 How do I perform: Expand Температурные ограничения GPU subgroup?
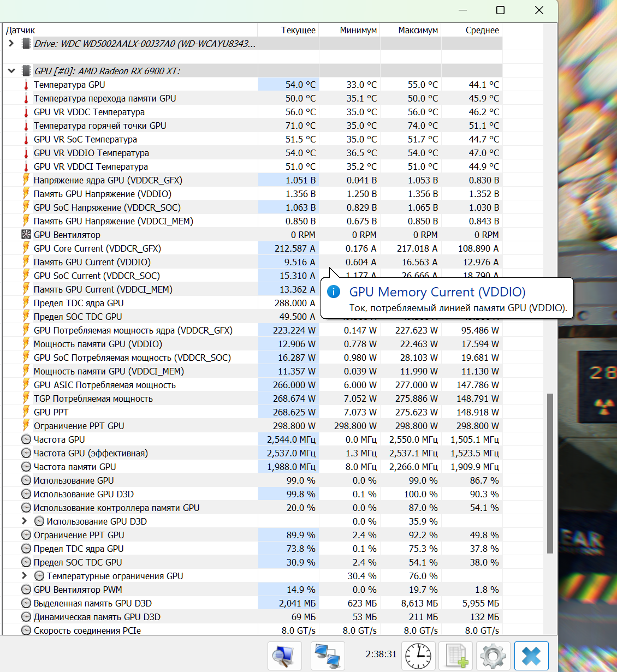24,576
